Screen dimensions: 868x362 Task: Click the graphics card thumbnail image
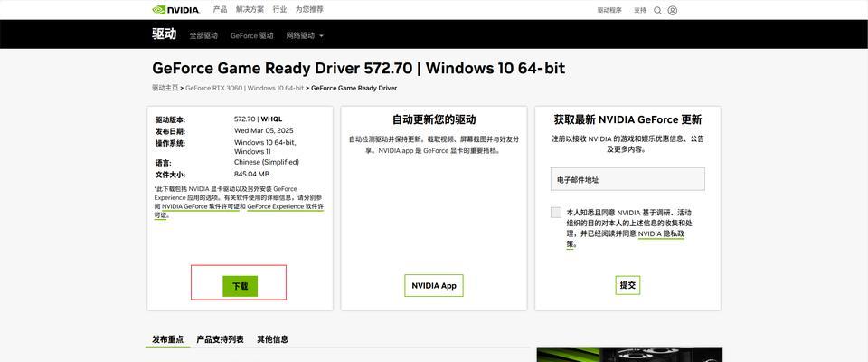click(x=629, y=354)
